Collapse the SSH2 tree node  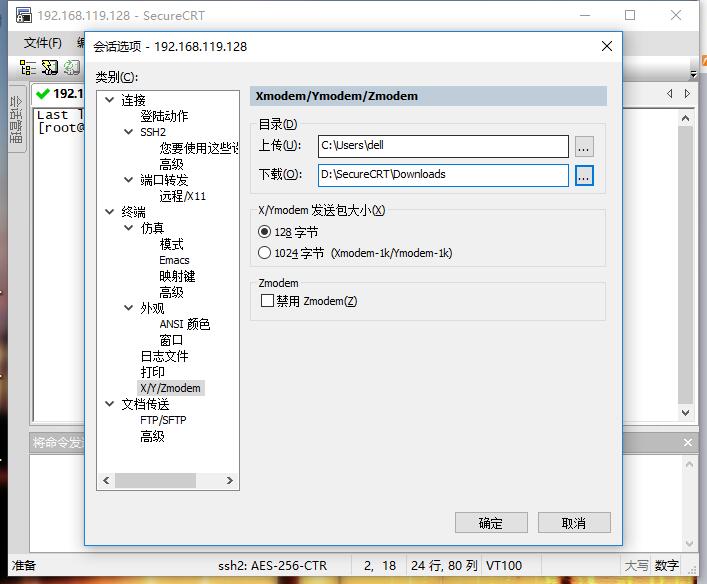129,132
